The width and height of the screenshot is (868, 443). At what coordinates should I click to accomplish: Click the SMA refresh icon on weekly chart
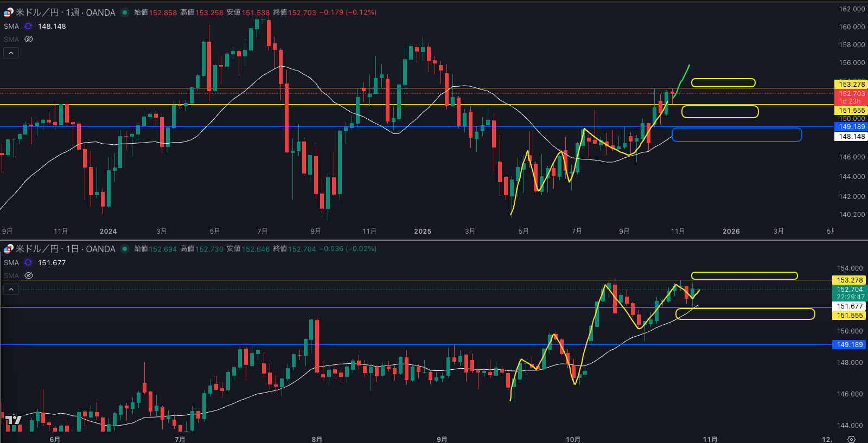[28, 26]
